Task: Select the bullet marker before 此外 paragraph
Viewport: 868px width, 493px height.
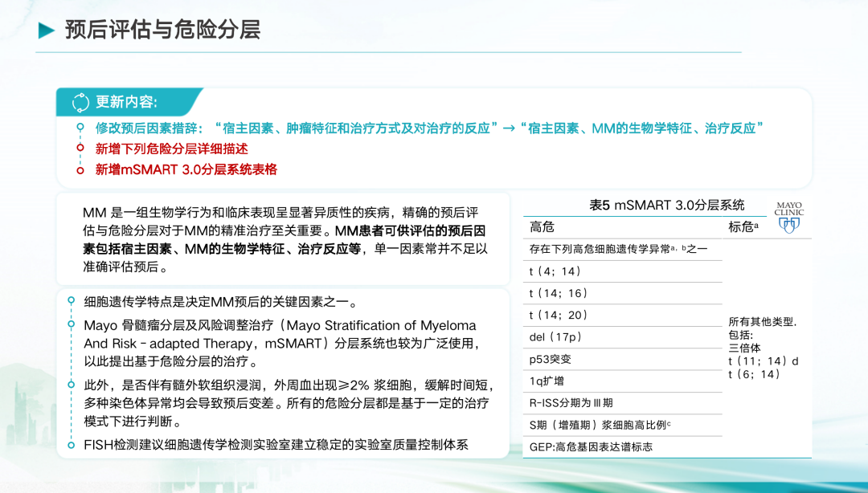Action: pyautogui.click(x=72, y=385)
